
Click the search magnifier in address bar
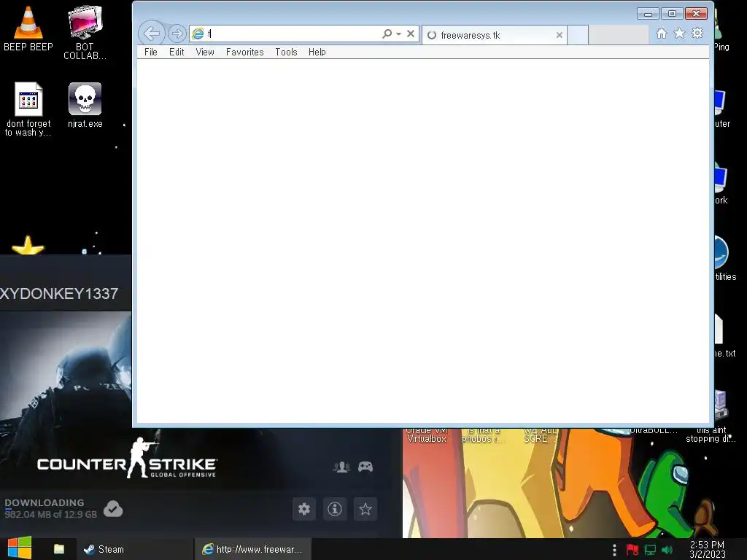point(387,34)
